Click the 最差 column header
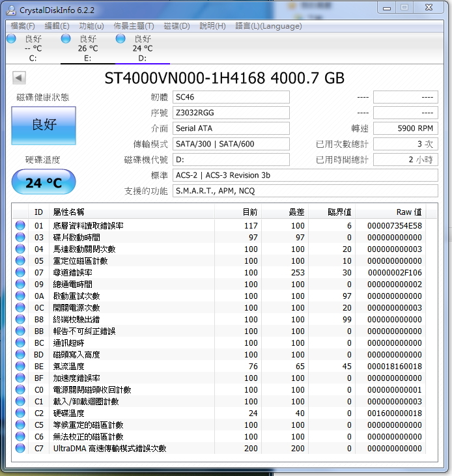Viewport: 452px width, 476px height. pyautogui.click(x=285, y=212)
